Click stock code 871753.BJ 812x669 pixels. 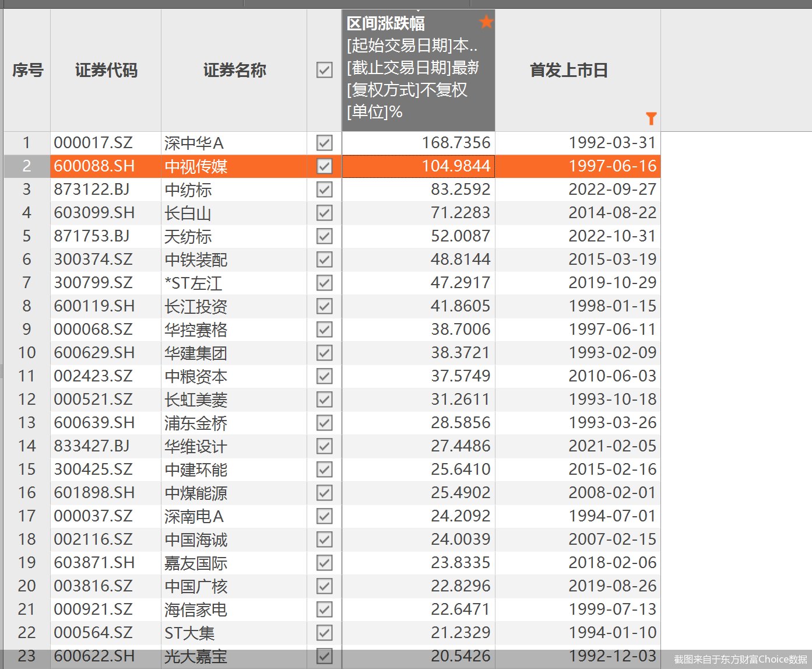(92, 236)
